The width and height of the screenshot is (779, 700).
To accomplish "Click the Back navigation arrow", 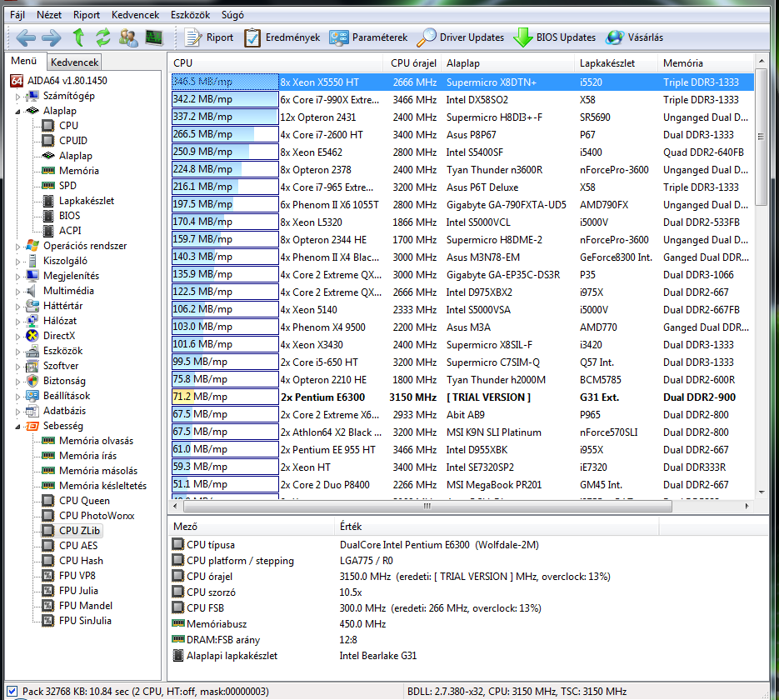I will click(x=26, y=37).
